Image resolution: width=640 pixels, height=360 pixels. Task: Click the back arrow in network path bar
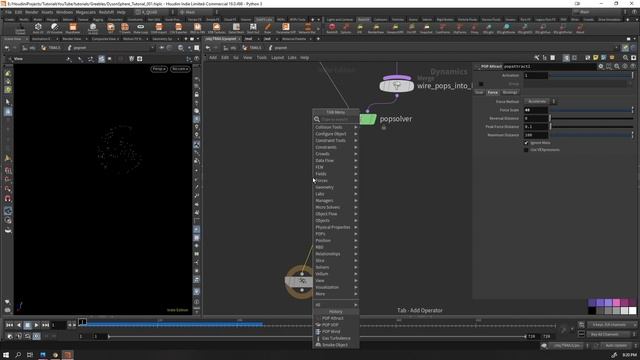208,48
